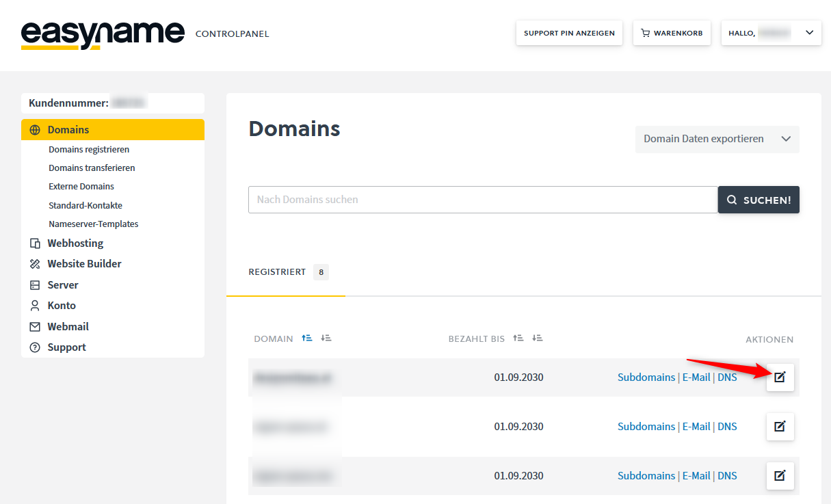Screen dimensions: 831x504
Task: Open Nameserver-Templates in sidebar
Action: click(94, 224)
